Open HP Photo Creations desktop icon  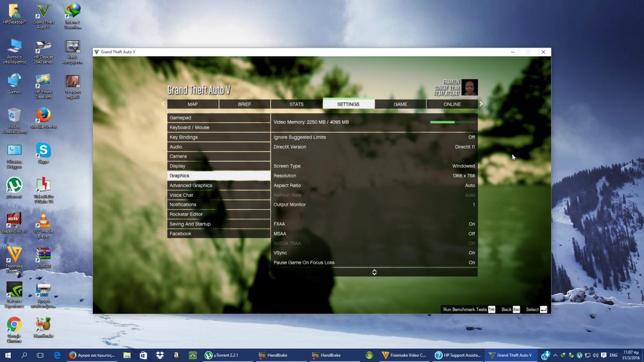tap(43, 86)
